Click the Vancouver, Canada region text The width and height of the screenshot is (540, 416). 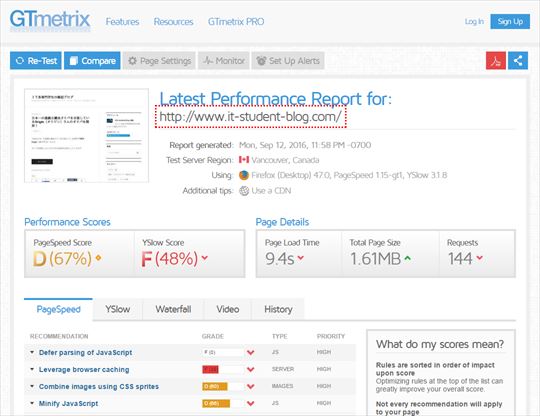(285, 160)
